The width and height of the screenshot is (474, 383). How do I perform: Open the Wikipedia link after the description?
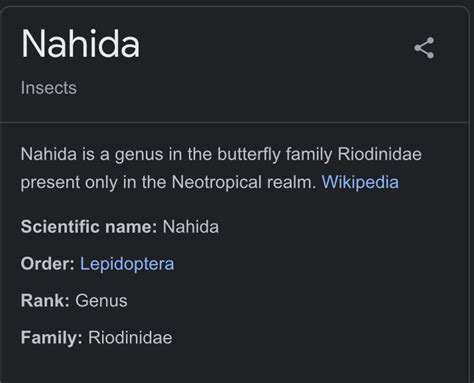click(x=360, y=182)
